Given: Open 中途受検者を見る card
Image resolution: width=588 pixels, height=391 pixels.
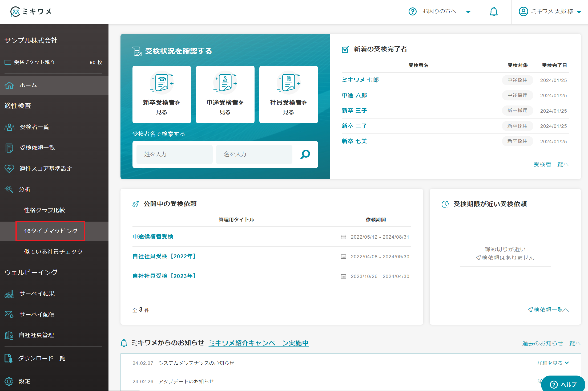Looking at the screenshot, I should click(x=225, y=95).
